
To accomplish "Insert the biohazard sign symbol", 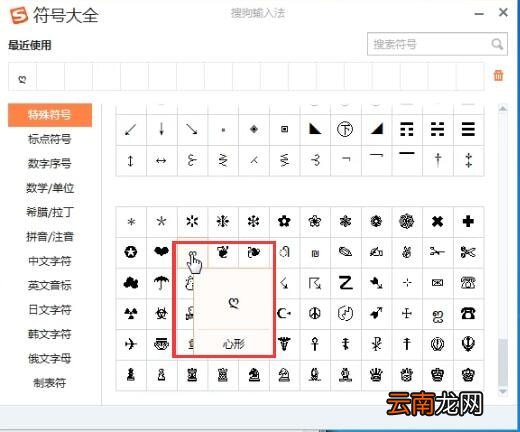I will tap(161, 313).
